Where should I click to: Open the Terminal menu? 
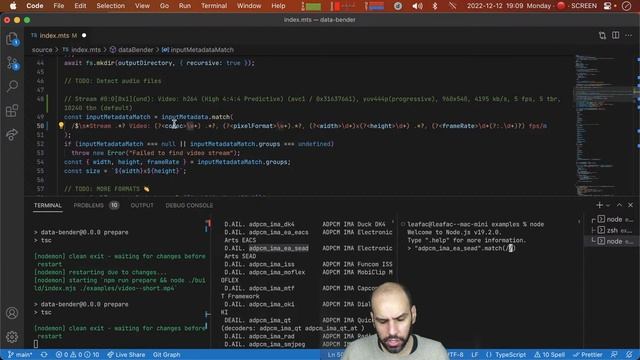pos(214,6)
